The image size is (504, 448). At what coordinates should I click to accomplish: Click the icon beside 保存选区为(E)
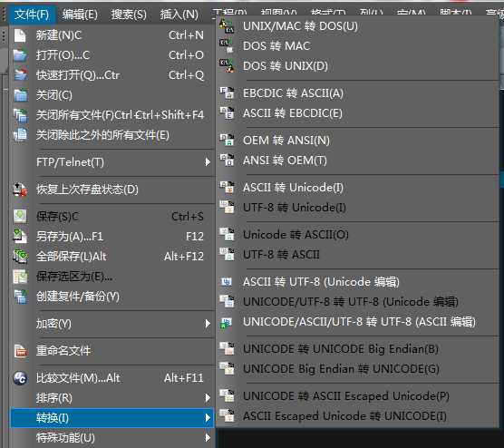20,277
